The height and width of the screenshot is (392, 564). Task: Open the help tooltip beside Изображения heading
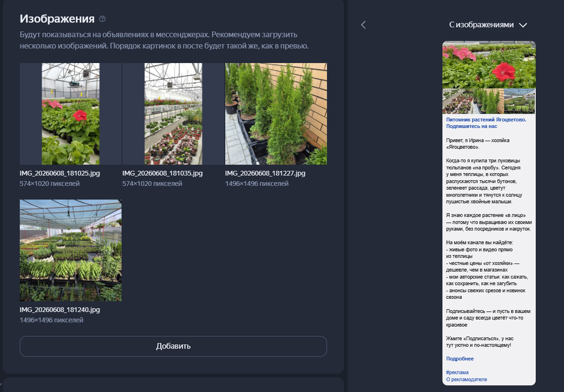coord(102,19)
